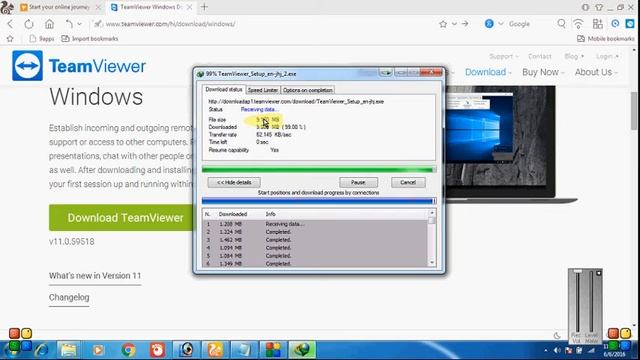Open the Changelog link

(69, 298)
